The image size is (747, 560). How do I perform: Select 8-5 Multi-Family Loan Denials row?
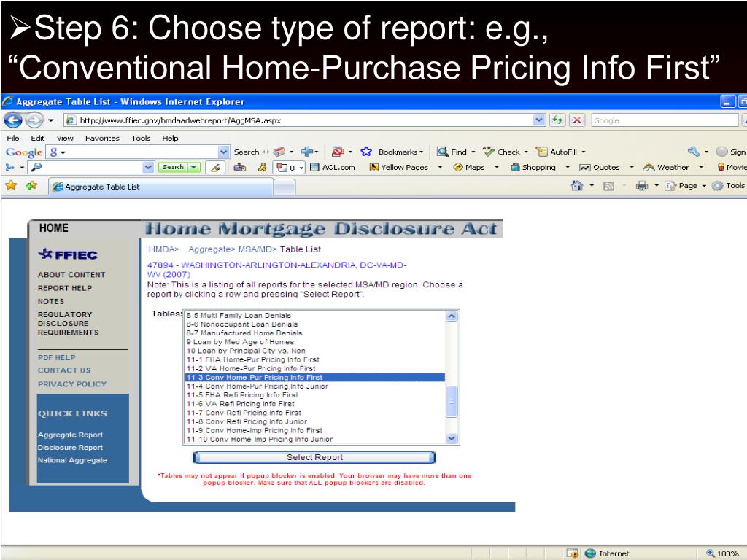point(314,315)
